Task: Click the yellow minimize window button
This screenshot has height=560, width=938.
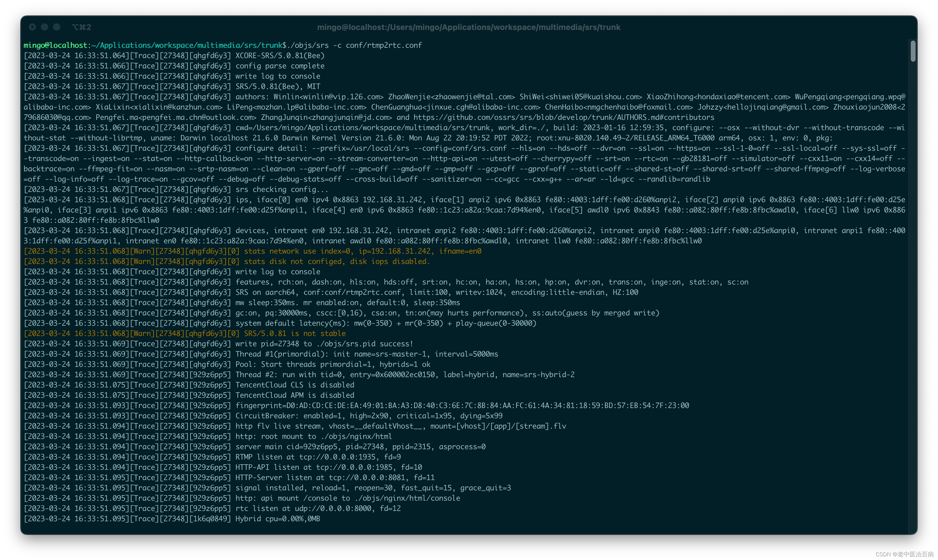Action: point(45,27)
